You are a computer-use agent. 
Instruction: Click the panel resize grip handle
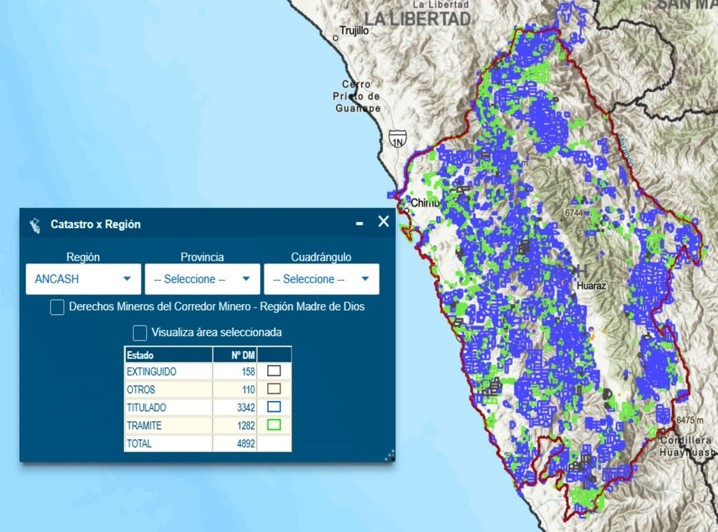point(389,455)
